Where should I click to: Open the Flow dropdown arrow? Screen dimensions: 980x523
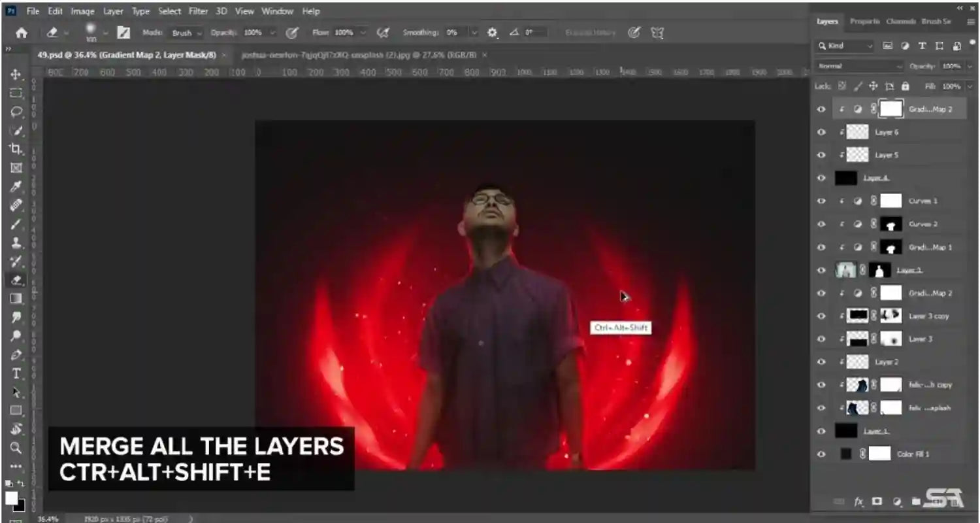(x=363, y=33)
